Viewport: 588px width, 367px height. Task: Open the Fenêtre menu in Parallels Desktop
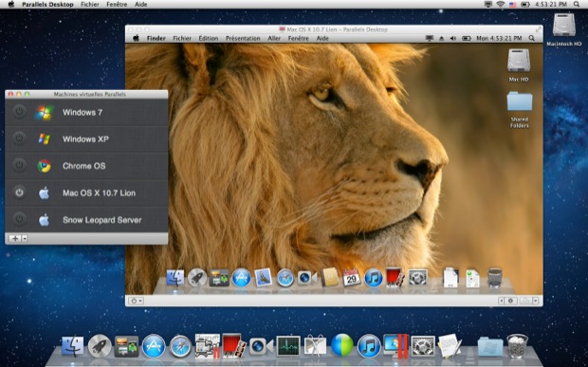pos(117,5)
